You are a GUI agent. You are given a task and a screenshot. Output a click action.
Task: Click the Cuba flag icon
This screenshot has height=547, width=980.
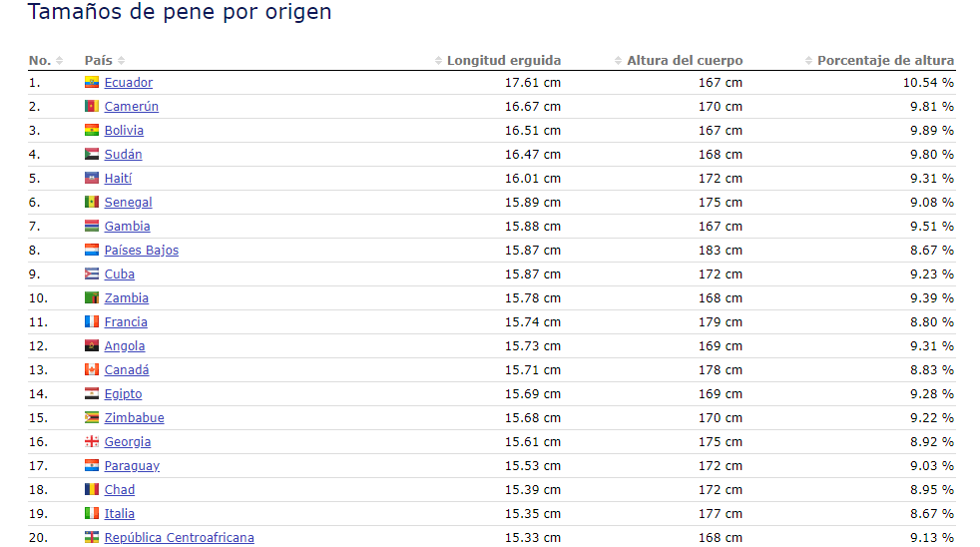[x=92, y=274]
